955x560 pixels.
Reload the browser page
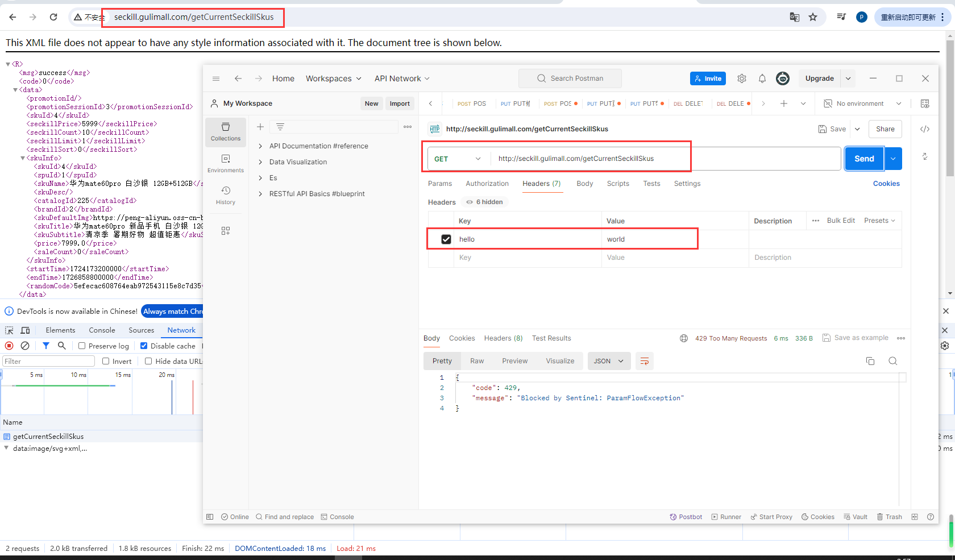(53, 17)
